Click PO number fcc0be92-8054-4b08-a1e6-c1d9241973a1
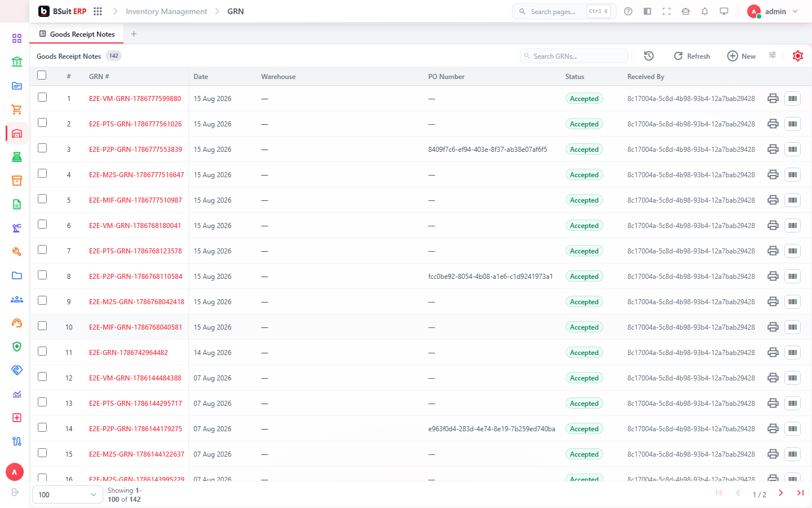The image size is (812, 508). 491,277
